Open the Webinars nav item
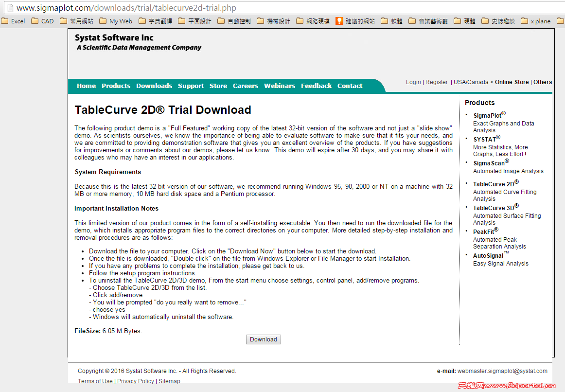 coord(280,86)
